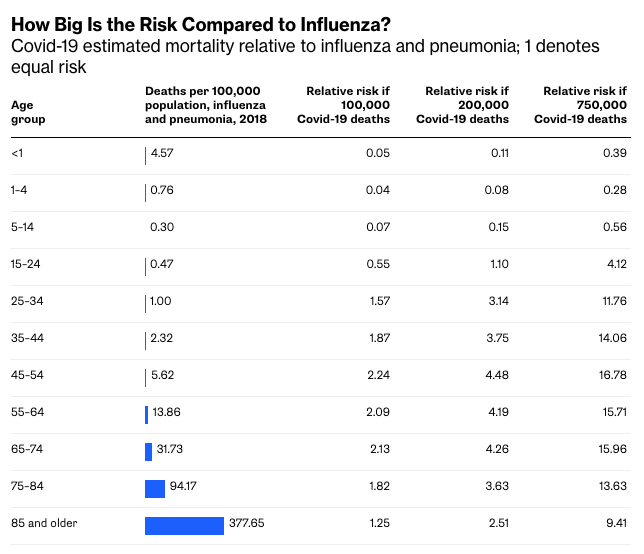Select the 377.65 value
Image resolution: width=644 pixels, height=554 pixels.
pos(246,525)
